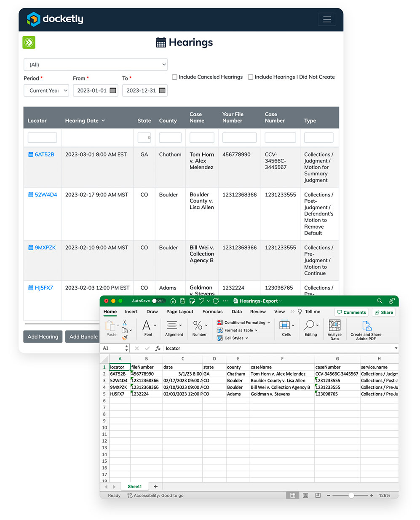Open the Page Layout ribbon tab

180,312
